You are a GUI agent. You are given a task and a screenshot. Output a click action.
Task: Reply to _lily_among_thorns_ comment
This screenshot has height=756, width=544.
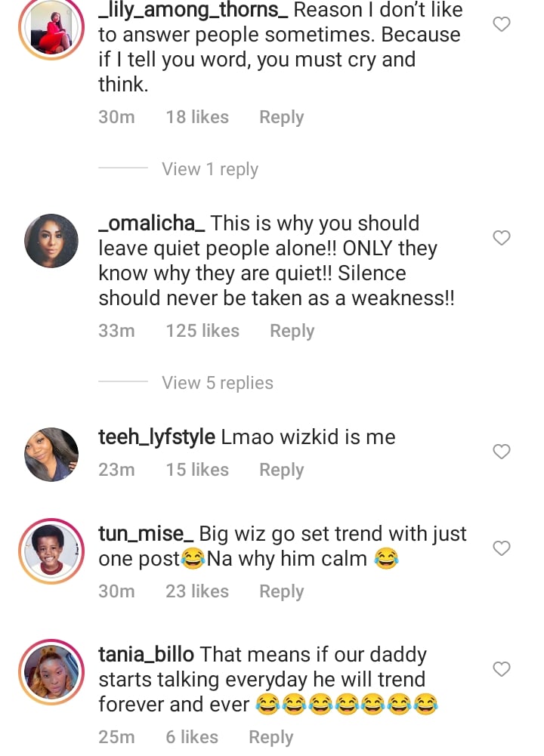coord(281,117)
